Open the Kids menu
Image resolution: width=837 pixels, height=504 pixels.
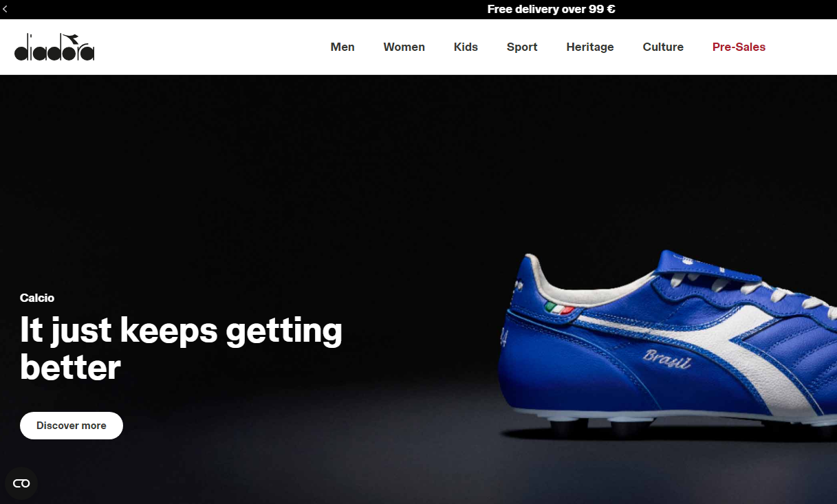(x=466, y=47)
